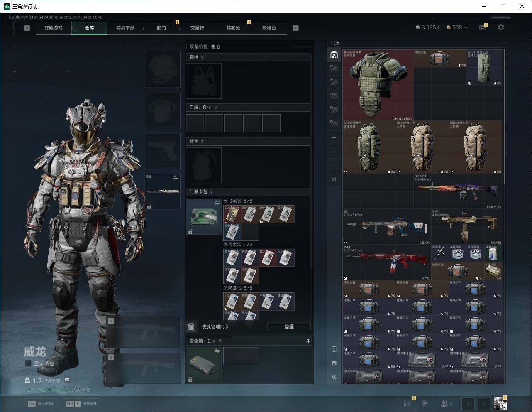532x412 pixels.
Task: Open the mail inbox icon
Action: pos(482,27)
